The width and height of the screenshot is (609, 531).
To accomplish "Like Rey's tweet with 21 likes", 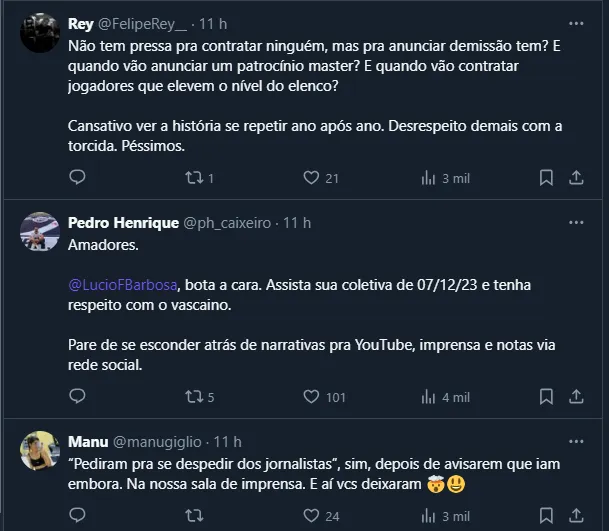I will coord(311,178).
